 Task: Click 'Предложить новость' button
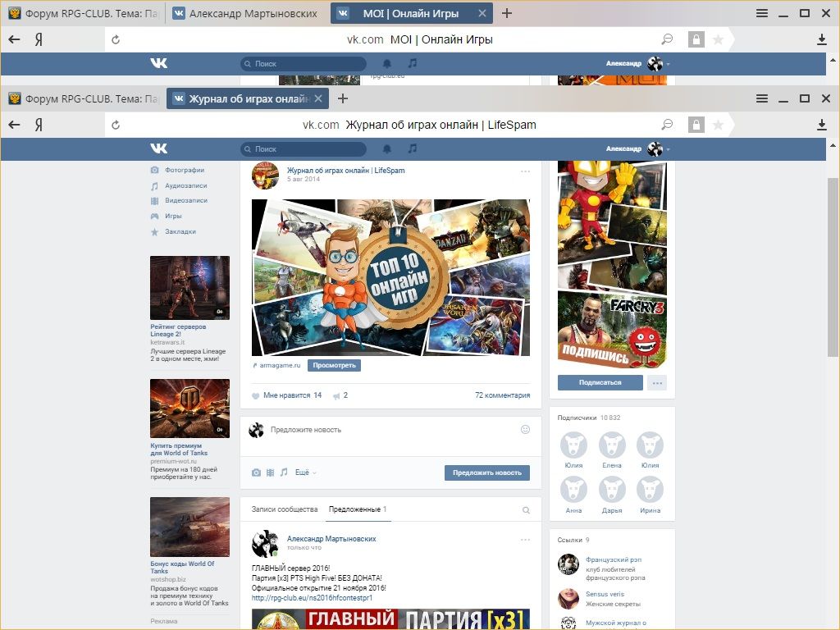pos(487,472)
